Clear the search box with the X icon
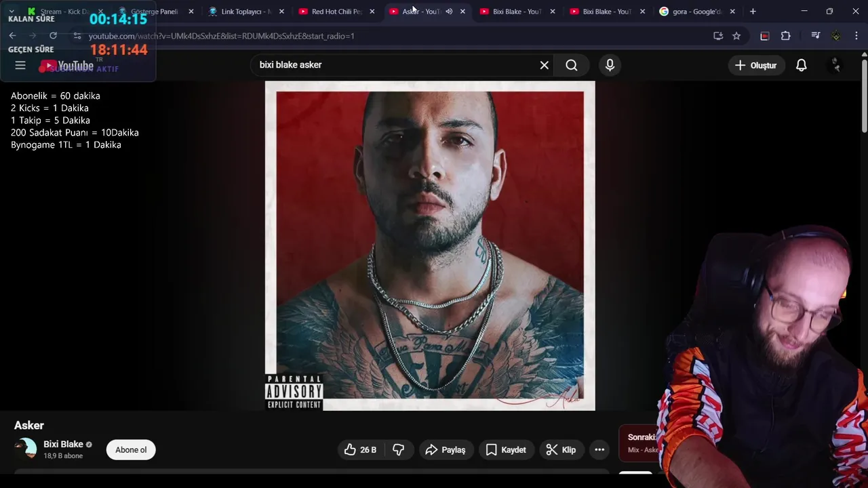The height and width of the screenshot is (488, 868). pyautogui.click(x=544, y=65)
